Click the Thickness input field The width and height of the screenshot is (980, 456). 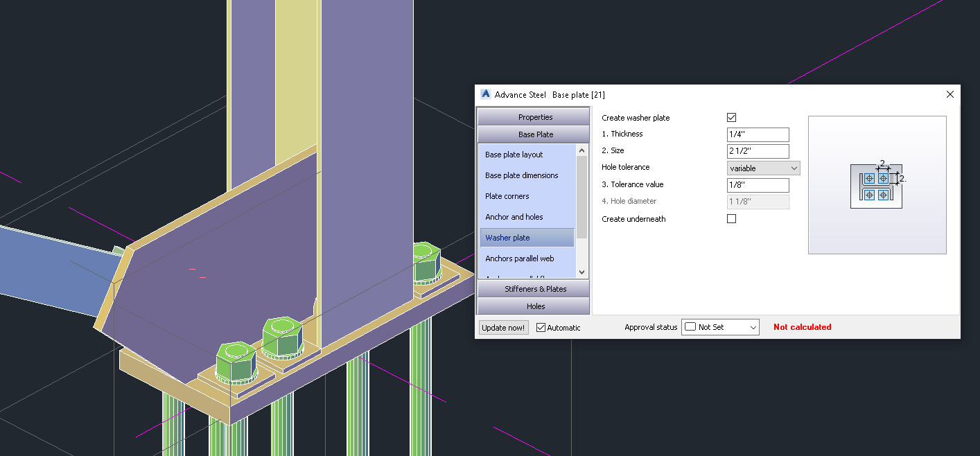click(x=758, y=134)
